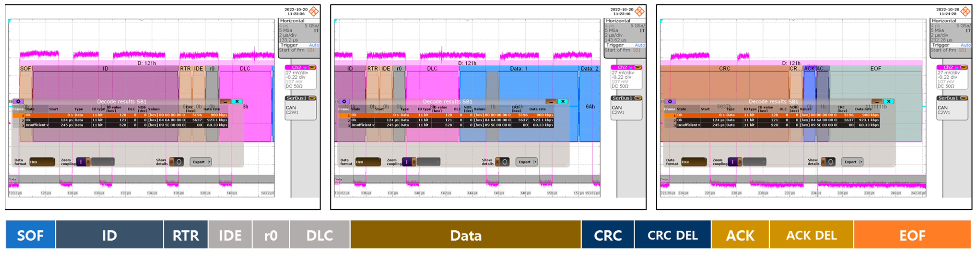Toggle Show details in the middle capture

pyautogui.click(x=502, y=162)
